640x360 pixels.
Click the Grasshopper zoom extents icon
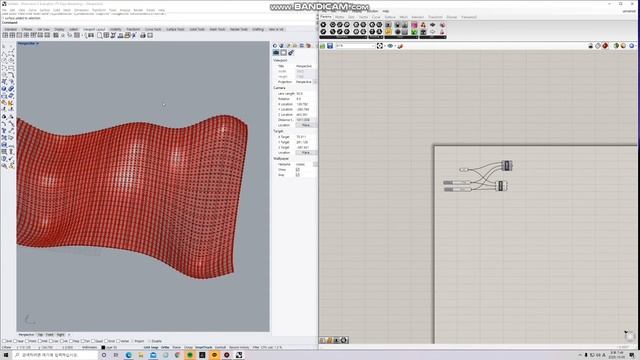coord(380,46)
